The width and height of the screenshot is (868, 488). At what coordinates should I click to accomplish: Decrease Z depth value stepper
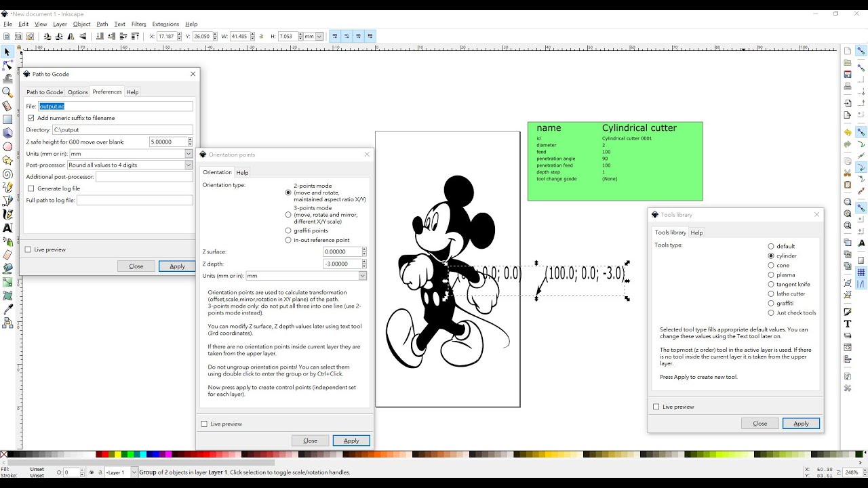coord(364,266)
